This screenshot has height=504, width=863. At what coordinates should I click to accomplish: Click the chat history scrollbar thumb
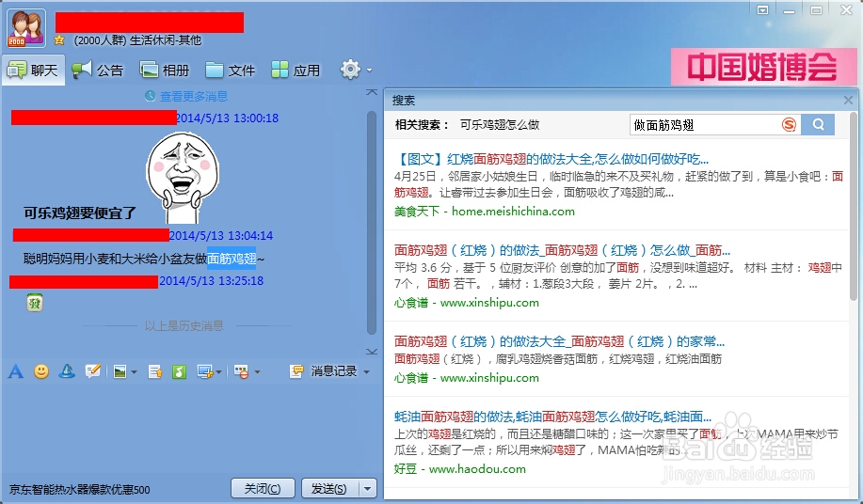point(372,223)
